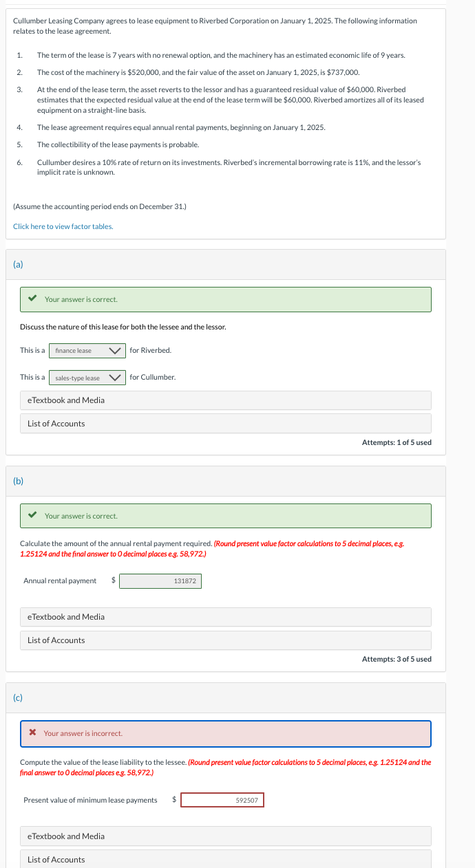Open List of Accounts in part (b)
The height and width of the screenshot is (868, 475).
(x=225, y=640)
